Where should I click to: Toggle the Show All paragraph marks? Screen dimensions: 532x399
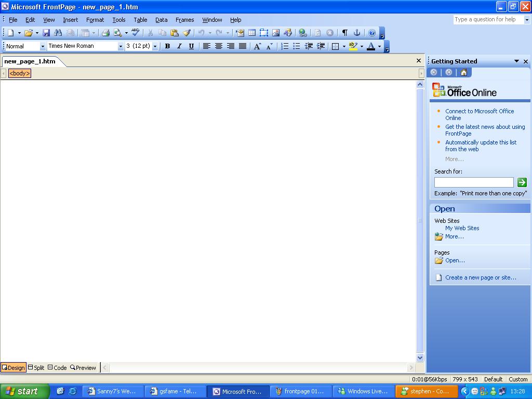(344, 32)
